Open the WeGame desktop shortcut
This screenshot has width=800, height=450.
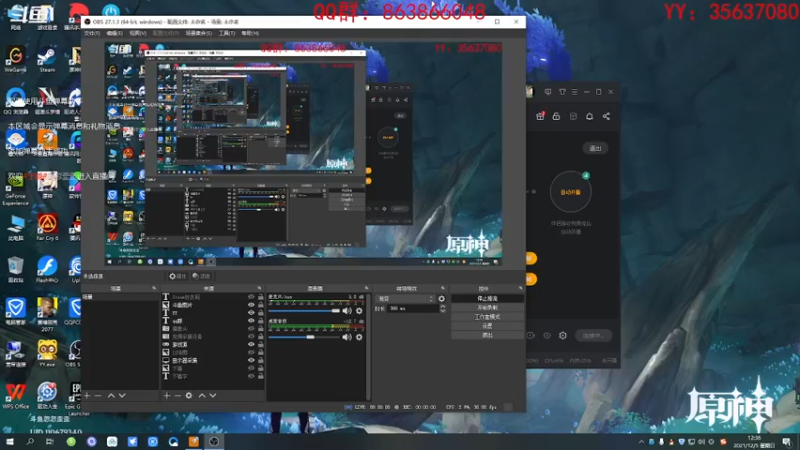click(x=15, y=60)
